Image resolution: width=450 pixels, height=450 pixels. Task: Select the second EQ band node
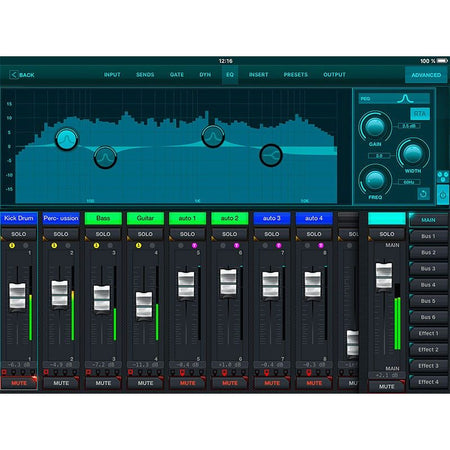pos(105,157)
